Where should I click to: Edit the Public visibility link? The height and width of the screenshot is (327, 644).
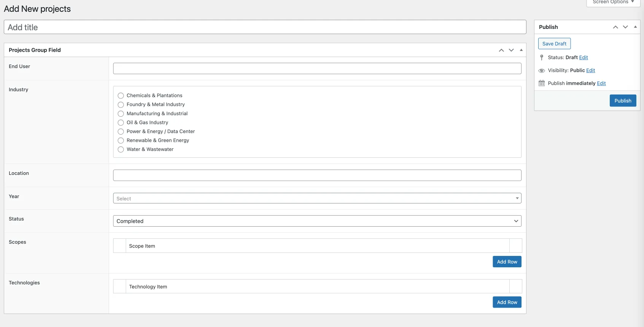pos(590,70)
